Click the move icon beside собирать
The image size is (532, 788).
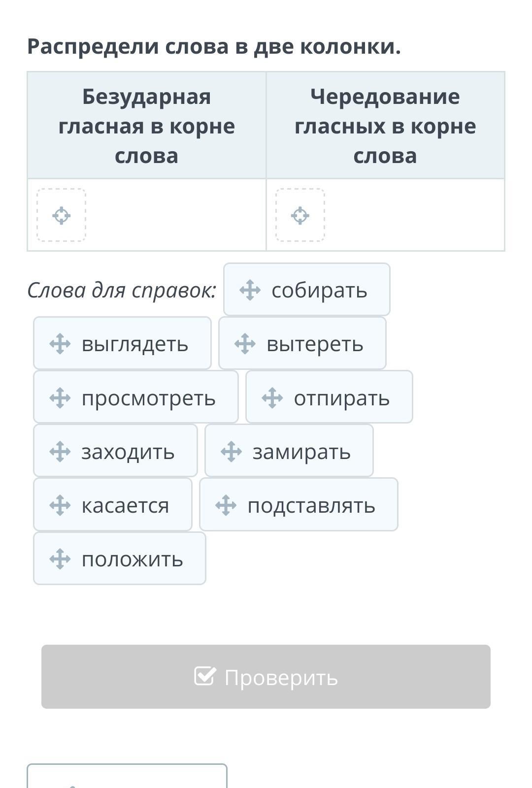click(250, 290)
